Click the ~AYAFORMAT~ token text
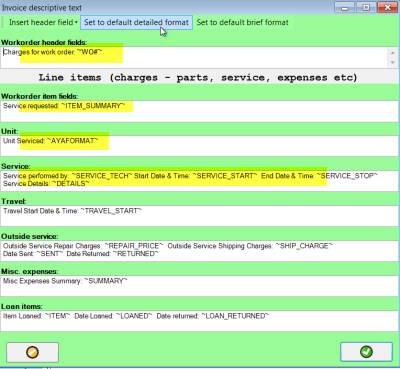400x369 pixels. (72, 141)
